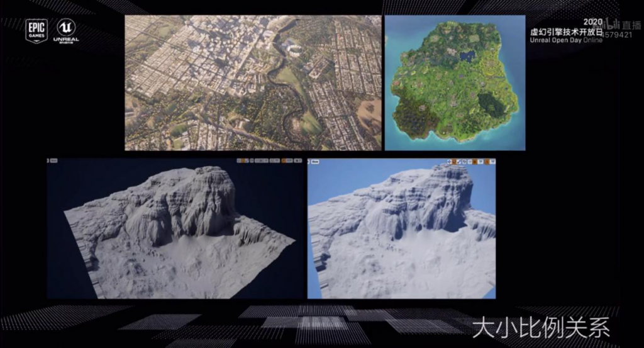
Task: Toggle rotation snapping in the right viewport
Action: tap(487, 162)
